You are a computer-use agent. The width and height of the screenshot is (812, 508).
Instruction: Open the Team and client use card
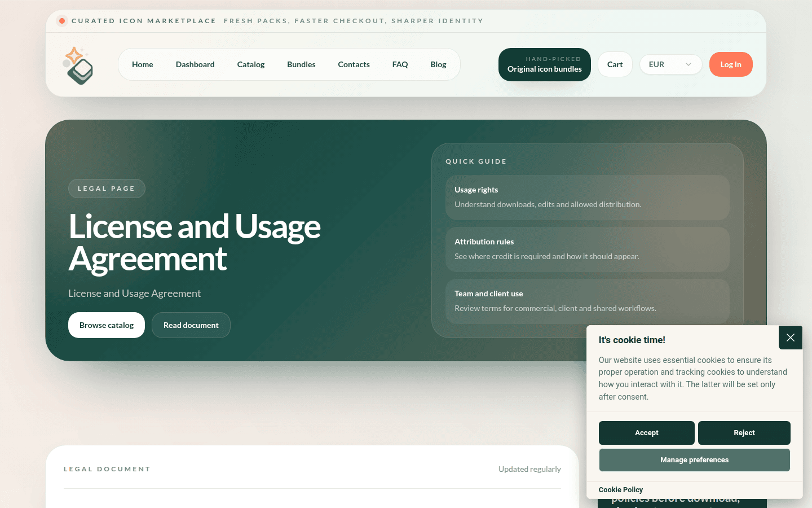point(588,301)
